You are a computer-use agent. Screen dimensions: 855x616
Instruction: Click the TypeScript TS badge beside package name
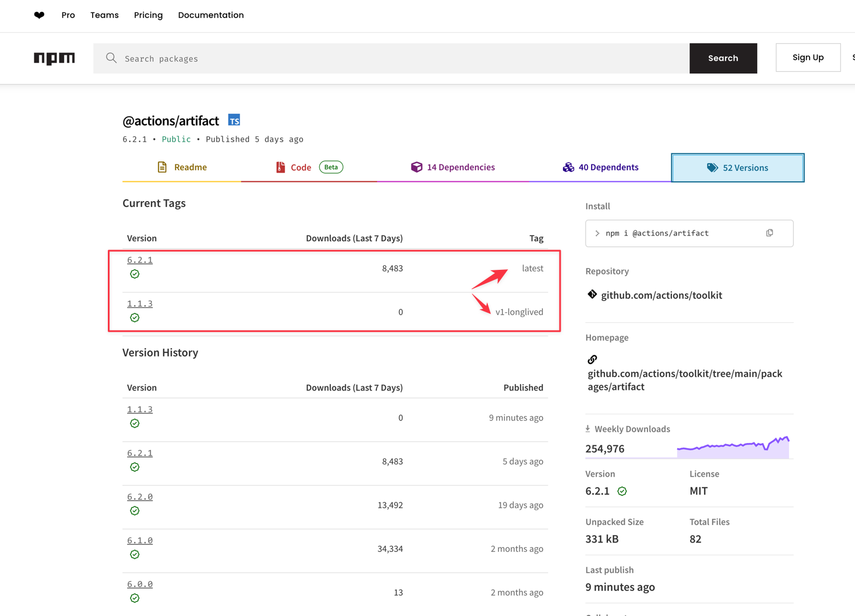[234, 120]
